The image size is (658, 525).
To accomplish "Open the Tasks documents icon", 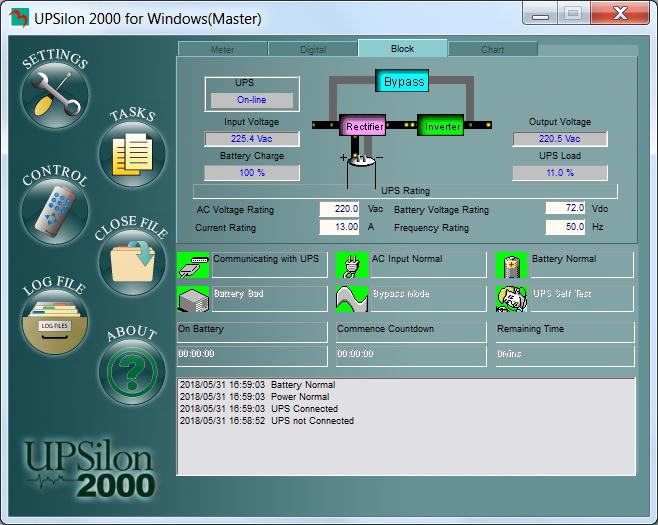I will tap(132, 154).
